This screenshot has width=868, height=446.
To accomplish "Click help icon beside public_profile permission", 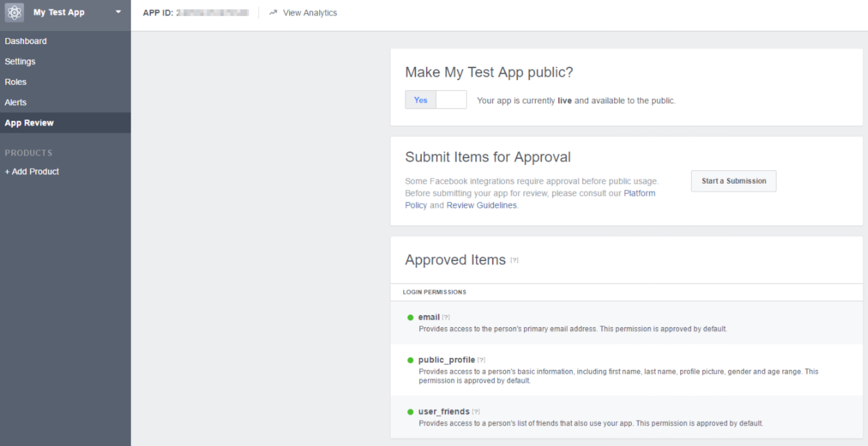I will pos(481,360).
